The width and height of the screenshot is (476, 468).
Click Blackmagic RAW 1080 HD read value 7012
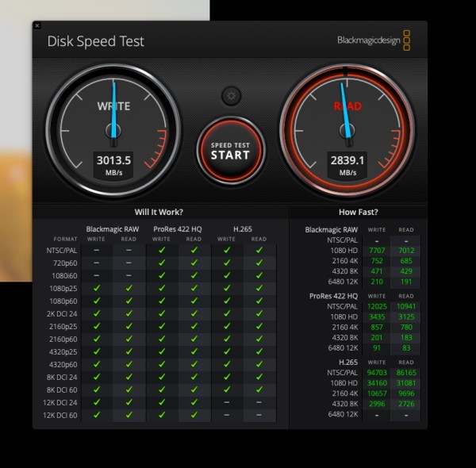(x=406, y=249)
